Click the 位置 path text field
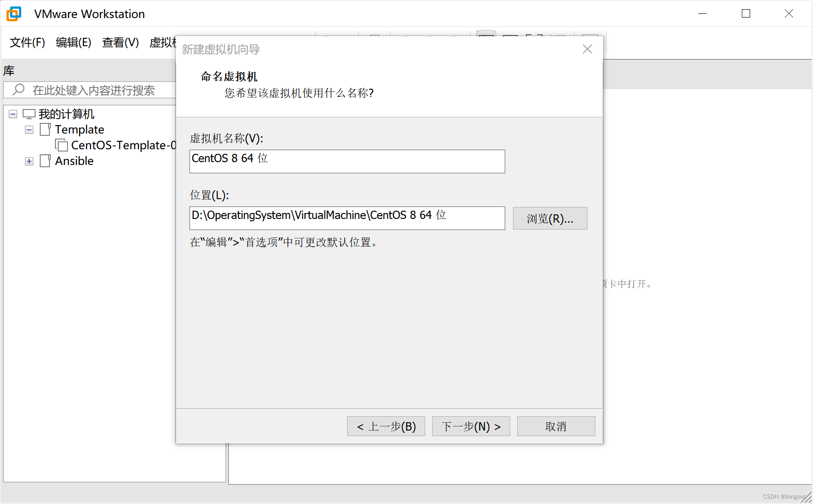The width and height of the screenshot is (813, 504). pyautogui.click(x=347, y=218)
